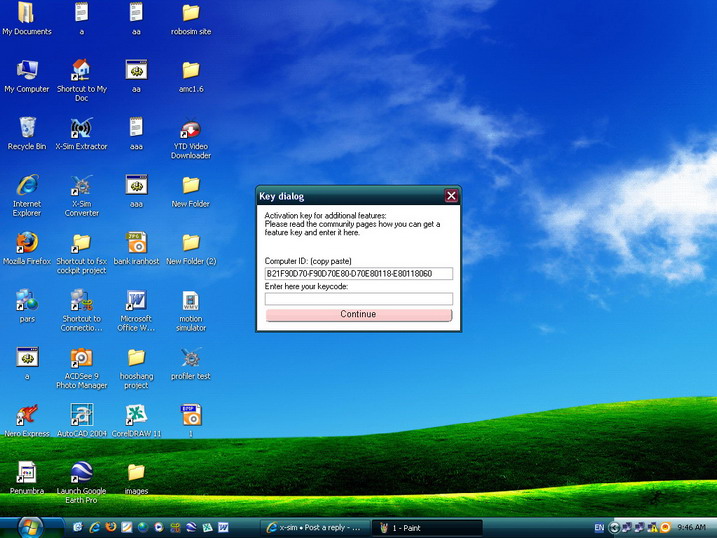Close the Key dialog window
717x538 pixels.
pos(451,196)
